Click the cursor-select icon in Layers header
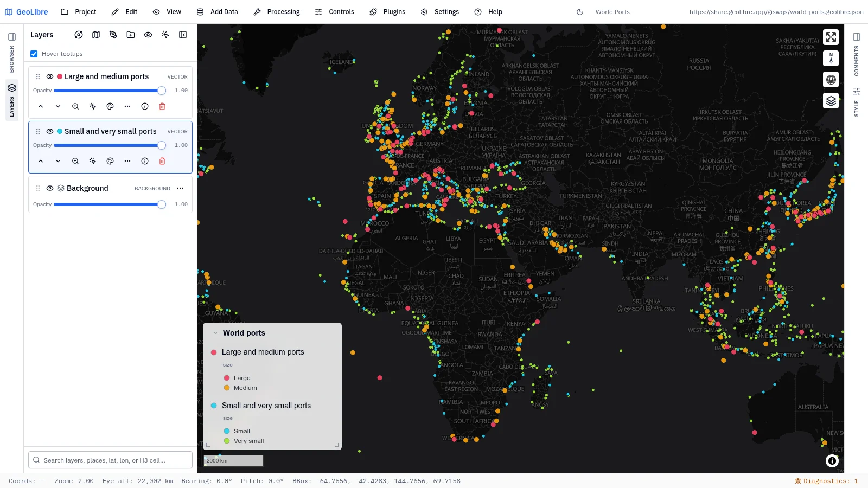Image resolution: width=868 pixels, height=488 pixels. point(165,35)
